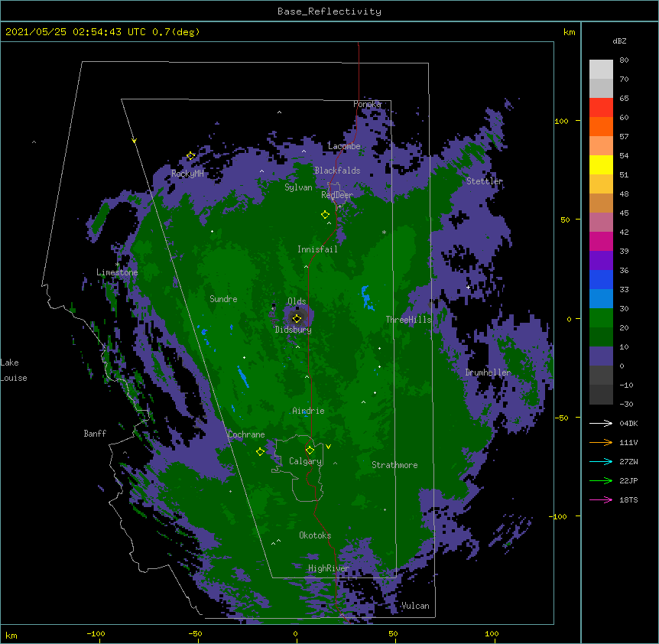
Task: Click the white plus marker west of Drumheller
Action: (468, 287)
